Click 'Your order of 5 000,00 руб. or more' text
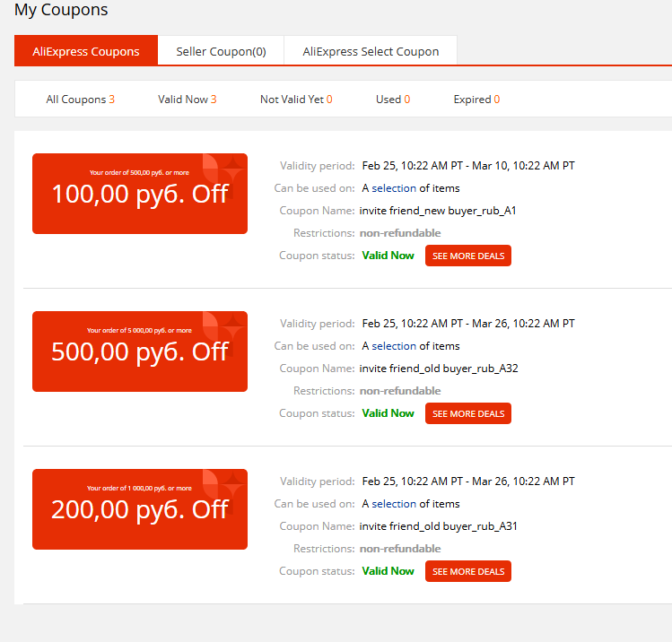This screenshot has width=672, height=642. pyautogui.click(x=139, y=330)
